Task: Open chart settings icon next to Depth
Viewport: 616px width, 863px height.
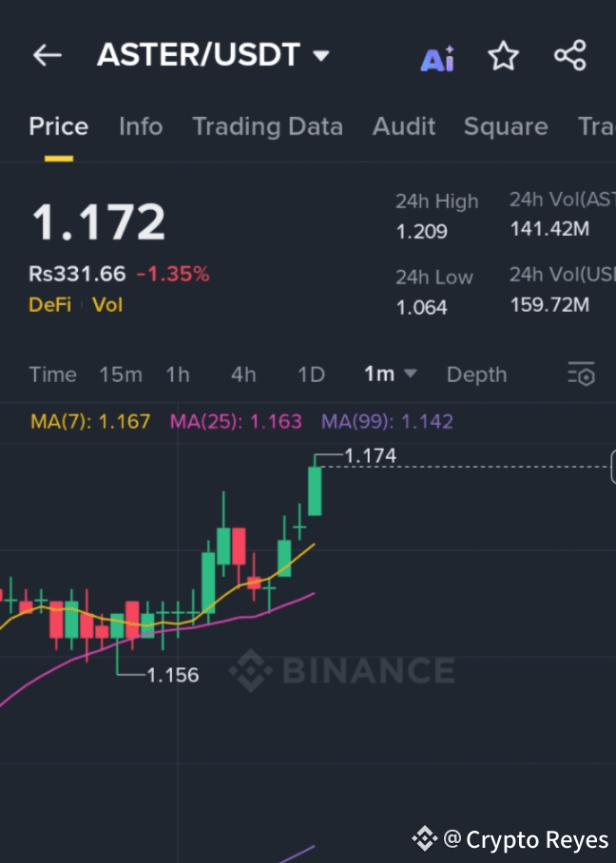Action: [x=582, y=374]
